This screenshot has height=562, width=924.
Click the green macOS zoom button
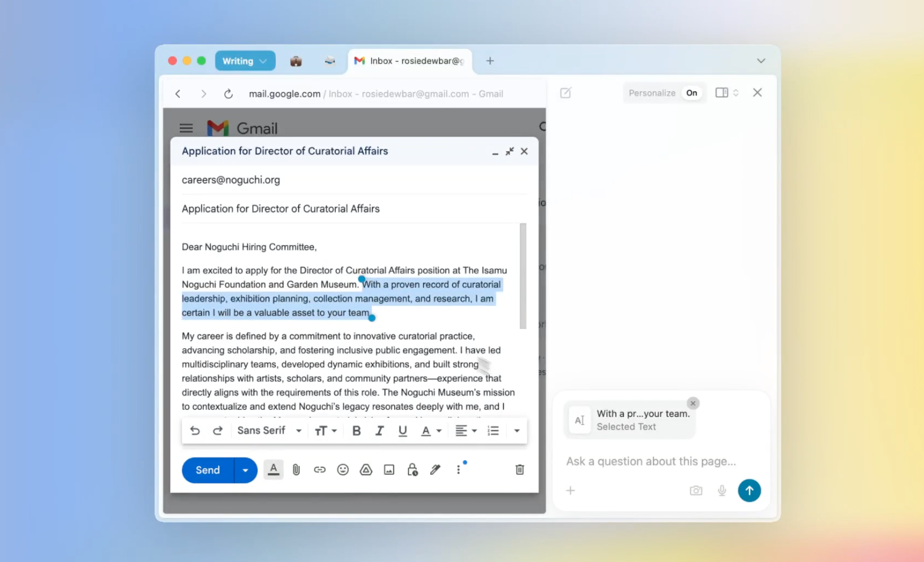[202, 61]
